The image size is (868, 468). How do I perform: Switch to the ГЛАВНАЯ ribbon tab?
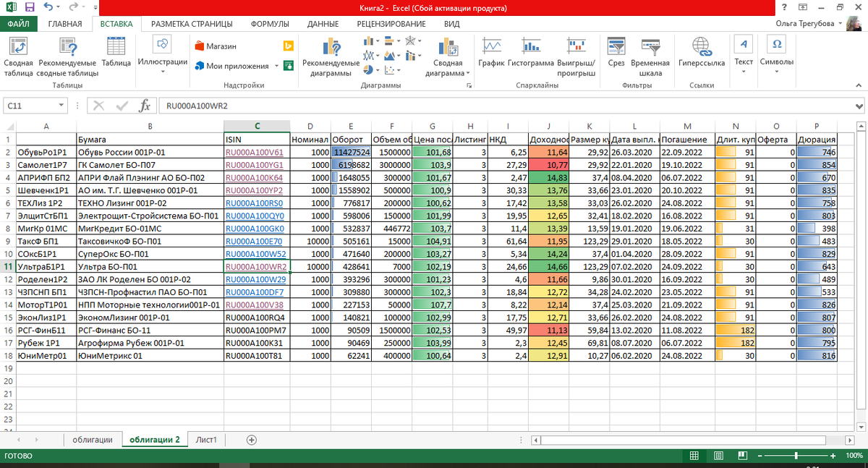coord(65,24)
